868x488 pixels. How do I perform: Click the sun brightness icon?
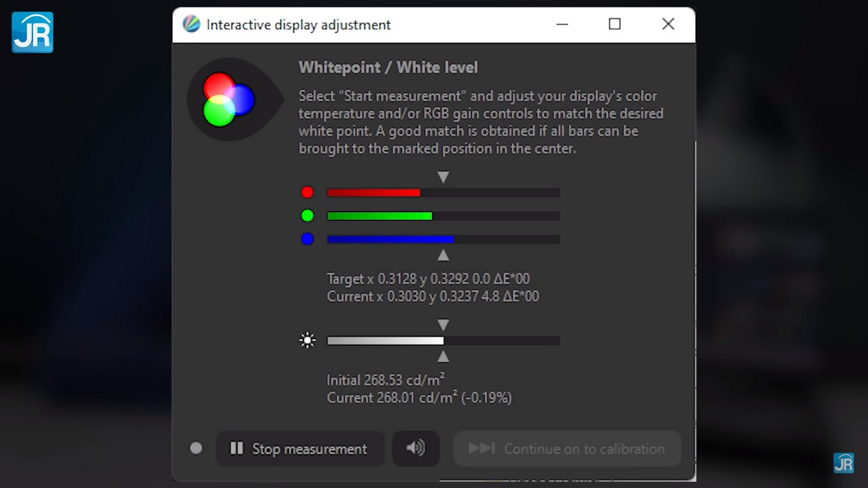(307, 340)
